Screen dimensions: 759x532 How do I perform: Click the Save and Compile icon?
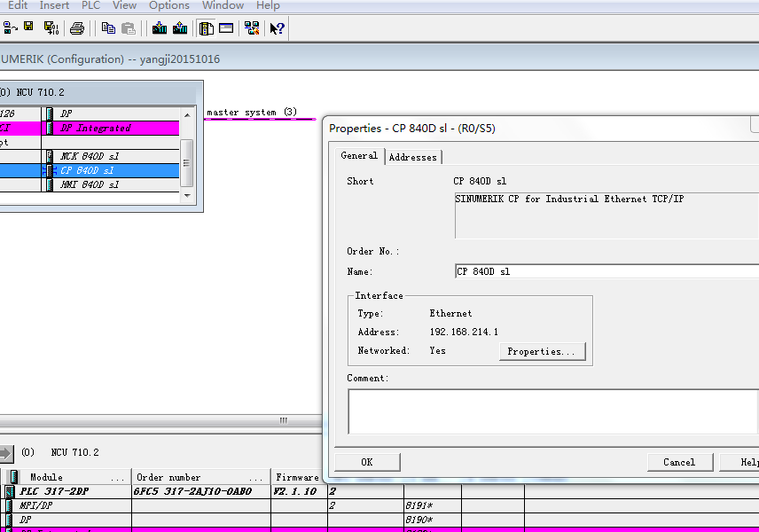pos(51,28)
